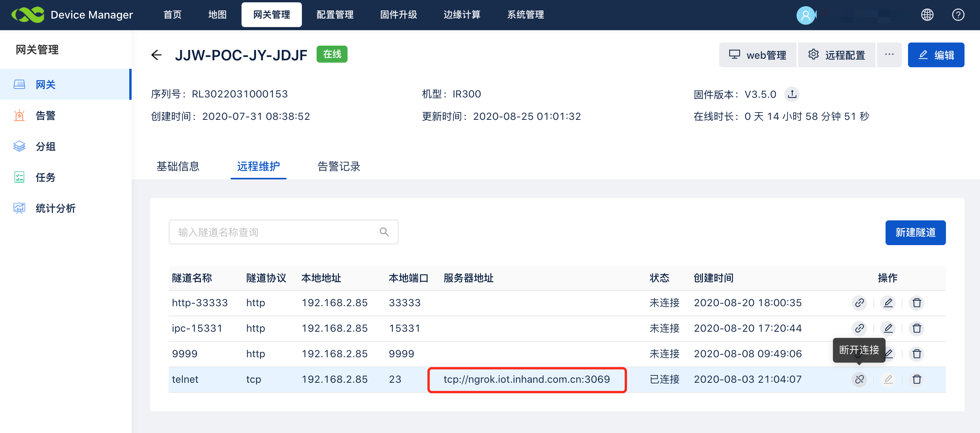
Task: Expand the more options ellipsis button
Action: [x=889, y=55]
